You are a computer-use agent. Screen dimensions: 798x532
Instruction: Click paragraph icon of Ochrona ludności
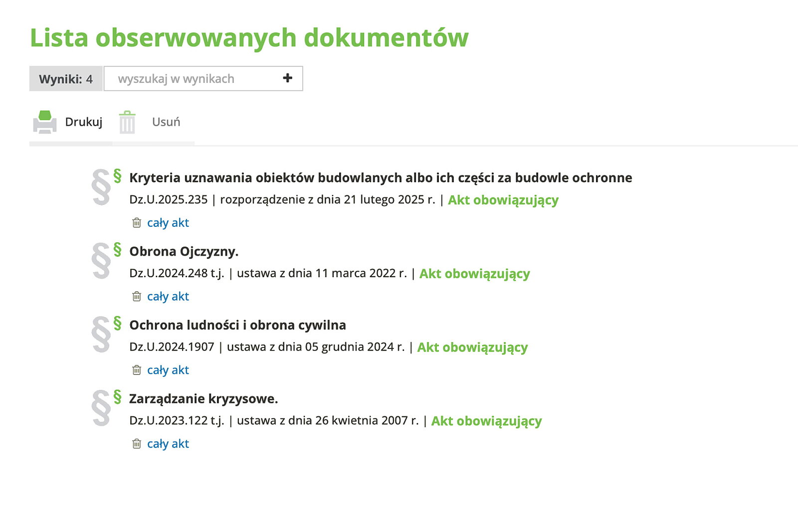(106, 334)
